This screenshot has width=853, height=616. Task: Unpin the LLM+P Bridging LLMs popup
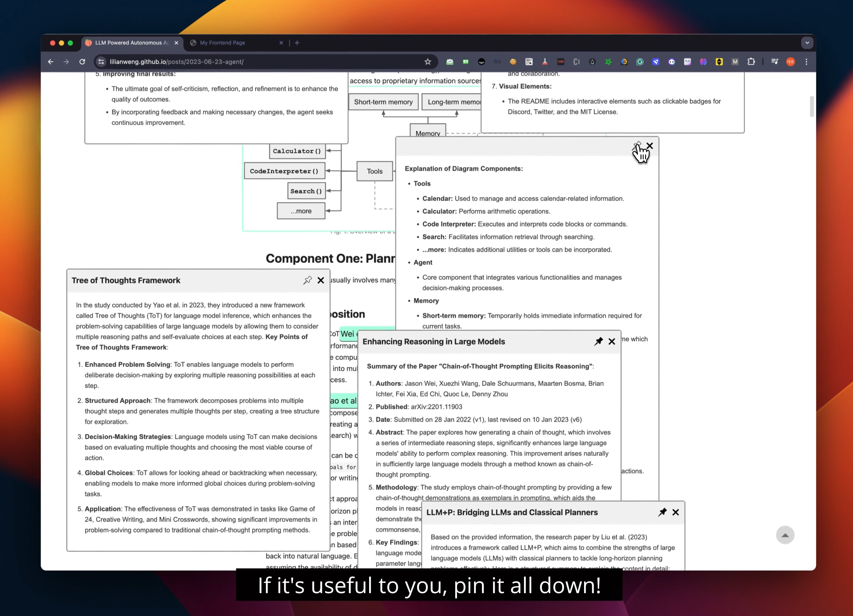(x=662, y=512)
